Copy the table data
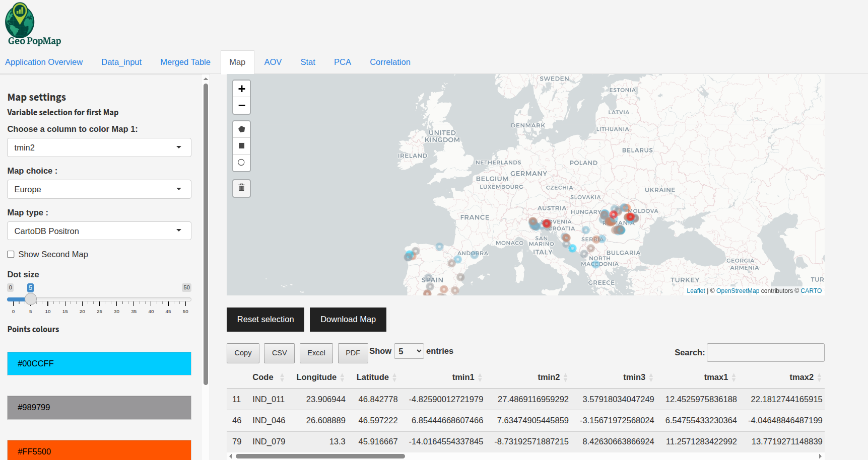This screenshot has height=460, width=868. tap(243, 353)
